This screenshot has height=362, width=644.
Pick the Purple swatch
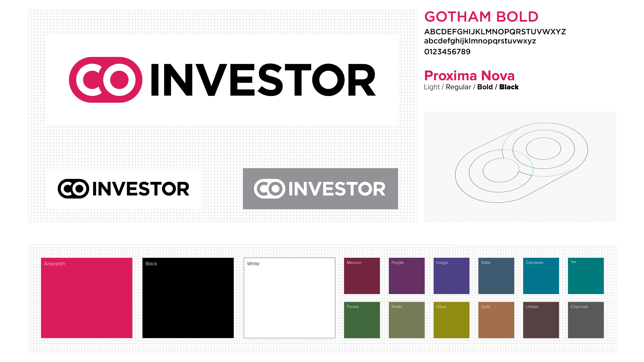(x=407, y=276)
